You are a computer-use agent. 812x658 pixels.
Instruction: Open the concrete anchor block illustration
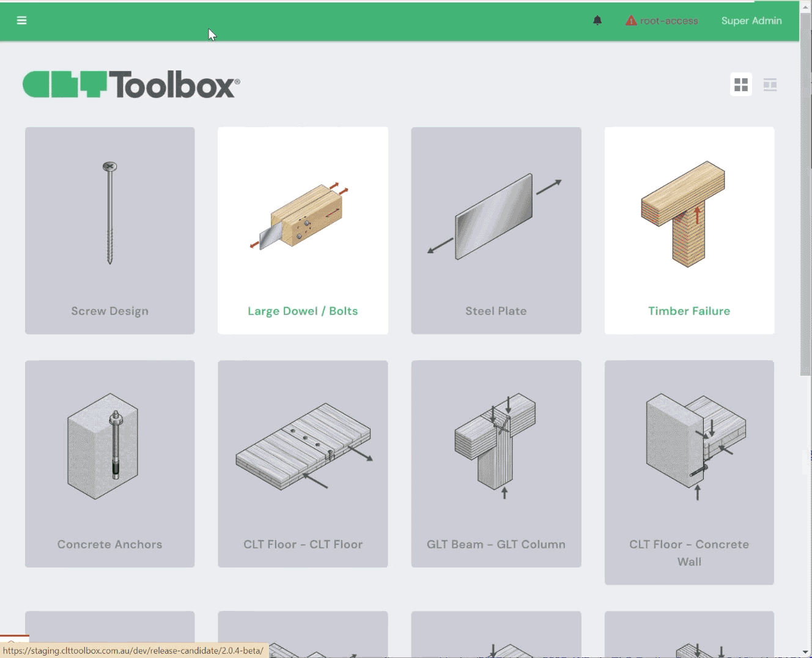coord(103,446)
